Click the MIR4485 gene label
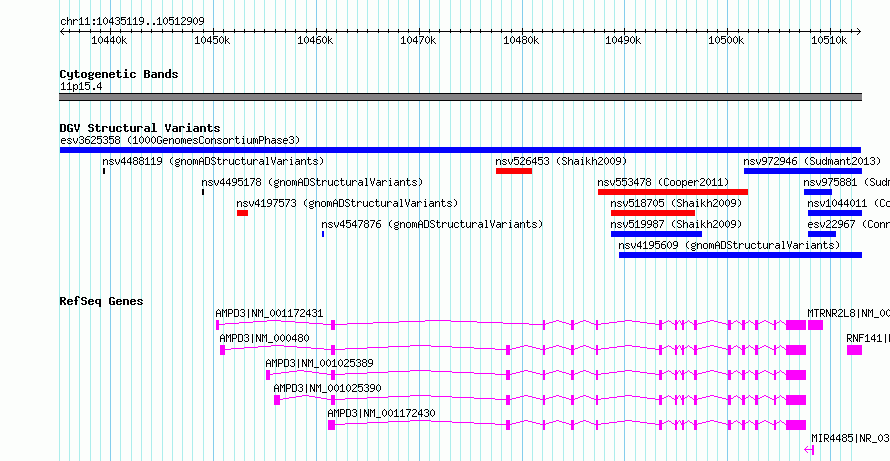The height and width of the screenshot is (461, 890). tap(850, 438)
